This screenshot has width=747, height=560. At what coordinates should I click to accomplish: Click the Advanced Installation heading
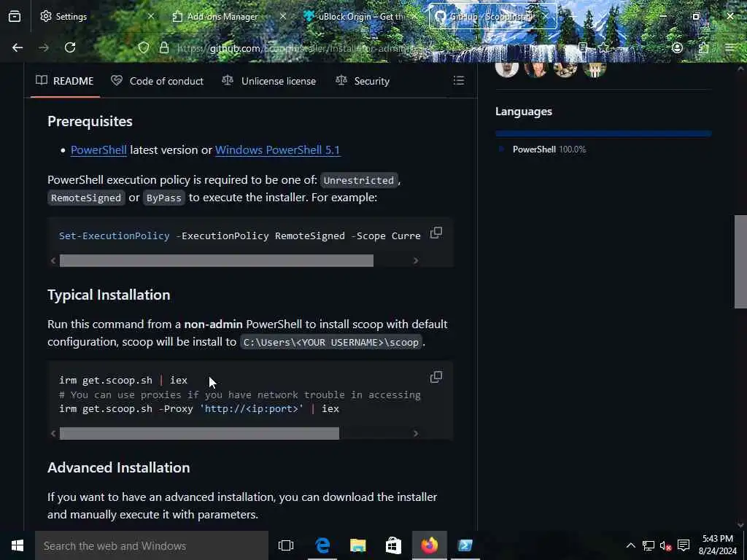pyautogui.click(x=119, y=467)
